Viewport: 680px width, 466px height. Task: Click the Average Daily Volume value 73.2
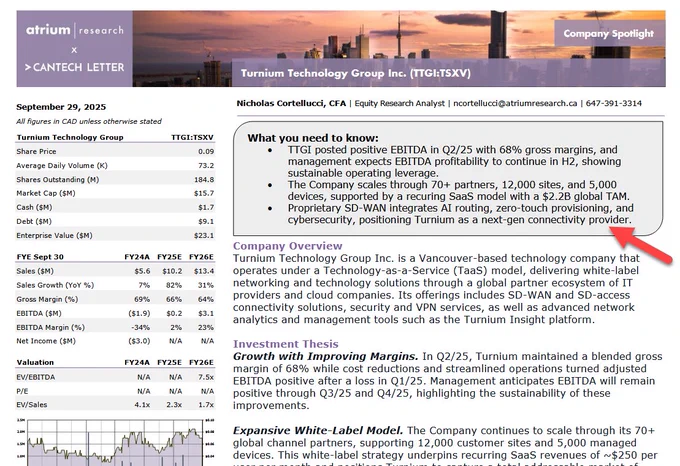206,165
